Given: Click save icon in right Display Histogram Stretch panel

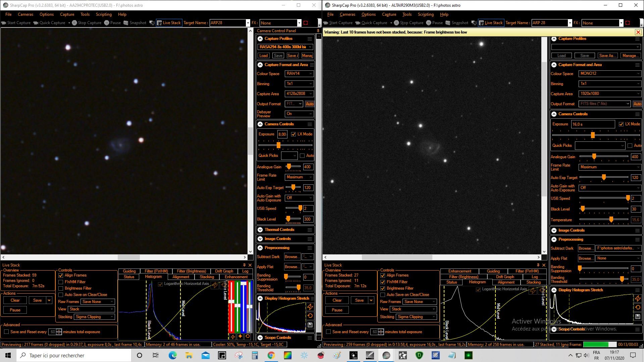Looking at the screenshot, I should tap(638, 316).
